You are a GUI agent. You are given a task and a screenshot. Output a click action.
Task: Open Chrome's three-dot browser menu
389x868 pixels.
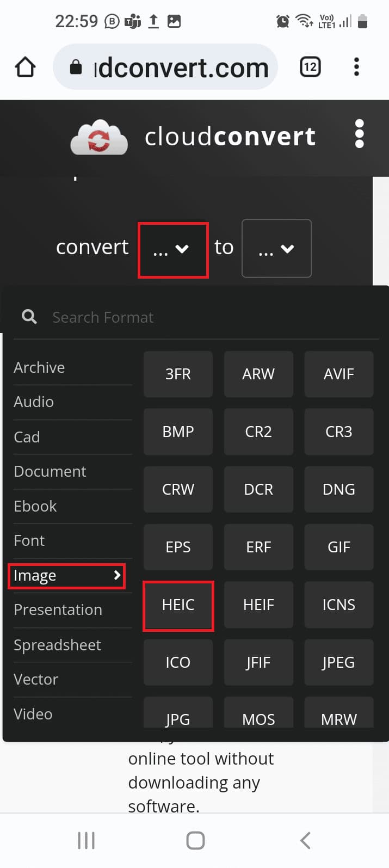click(x=356, y=66)
